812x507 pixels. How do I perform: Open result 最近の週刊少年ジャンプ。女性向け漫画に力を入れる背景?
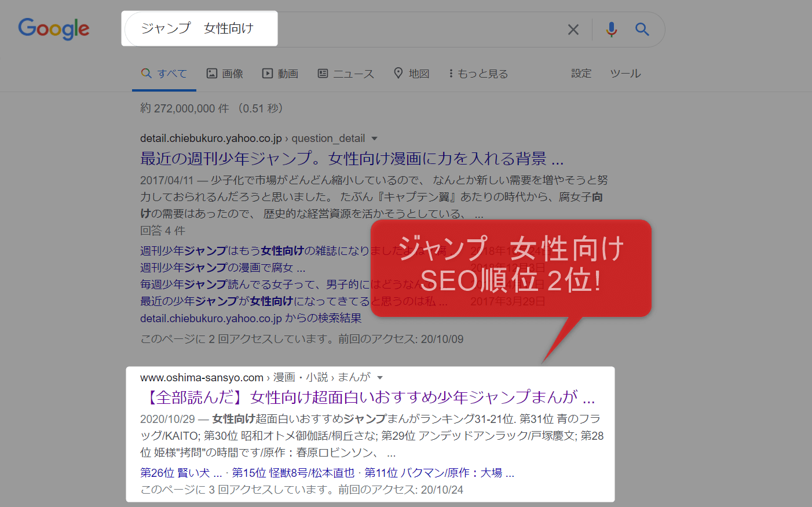tap(352, 158)
